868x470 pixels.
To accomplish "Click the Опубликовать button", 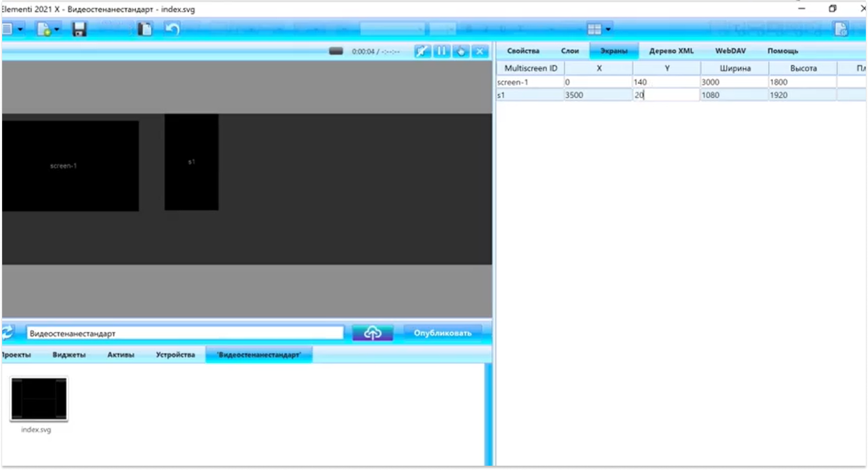I will coord(443,333).
